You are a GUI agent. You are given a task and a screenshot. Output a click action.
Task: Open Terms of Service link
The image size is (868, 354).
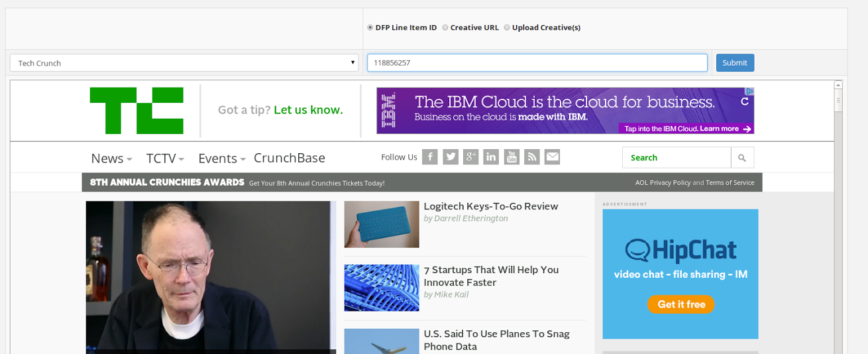pos(730,183)
